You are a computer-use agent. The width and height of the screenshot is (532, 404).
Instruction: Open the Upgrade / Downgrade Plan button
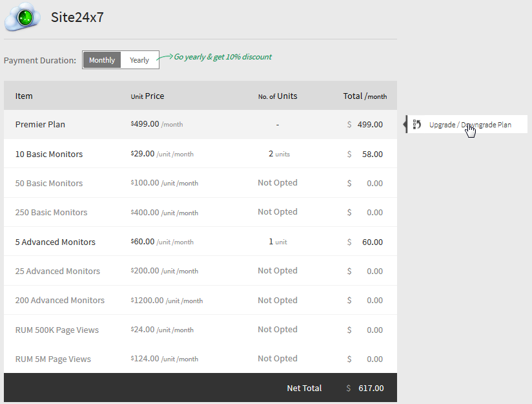469,125
